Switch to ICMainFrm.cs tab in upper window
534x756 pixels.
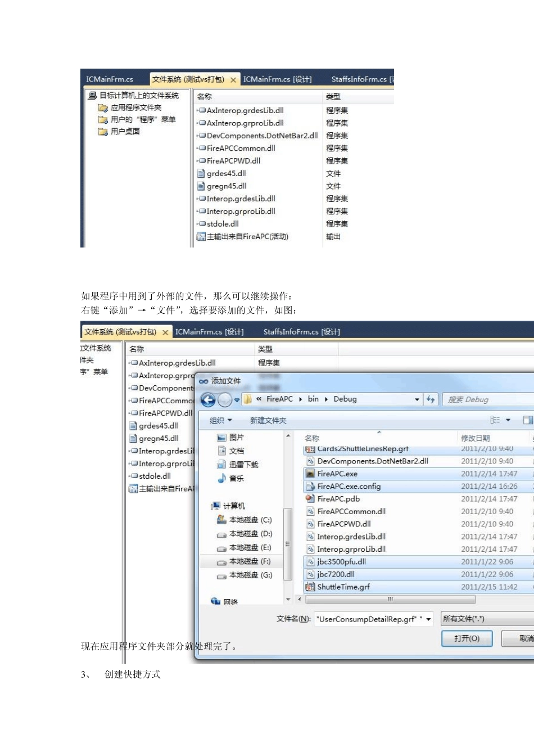point(110,79)
